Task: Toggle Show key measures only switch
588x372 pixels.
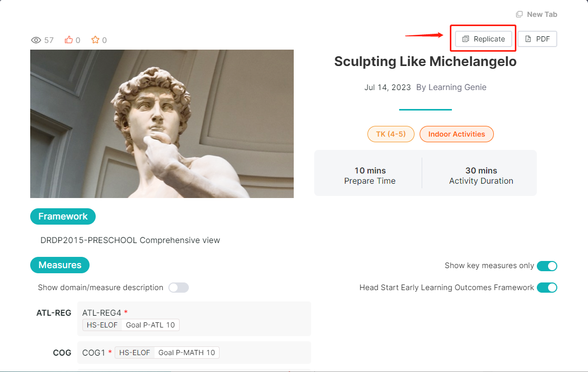Action: [547, 266]
